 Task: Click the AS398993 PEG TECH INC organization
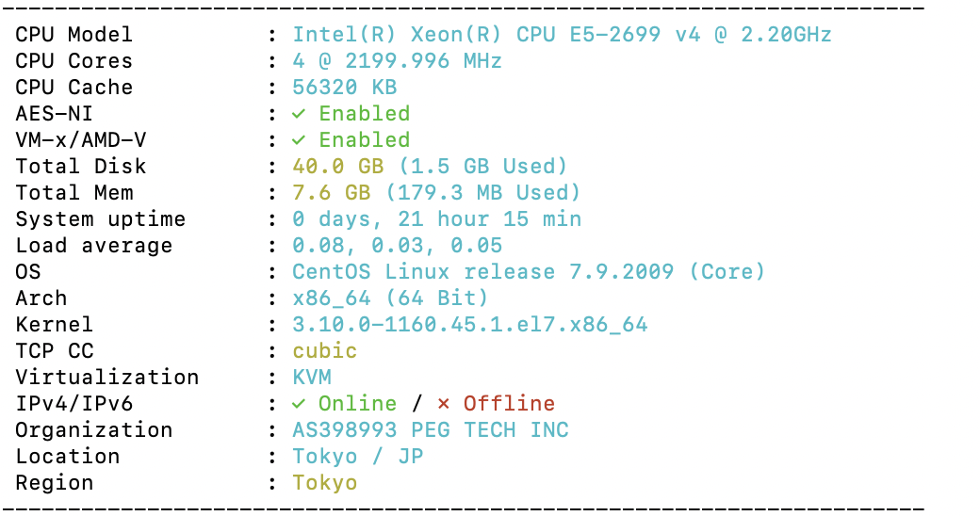430,429
